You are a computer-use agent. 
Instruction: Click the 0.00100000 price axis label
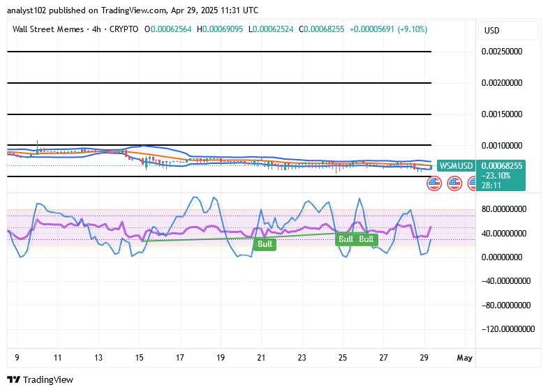pos(502,146)
